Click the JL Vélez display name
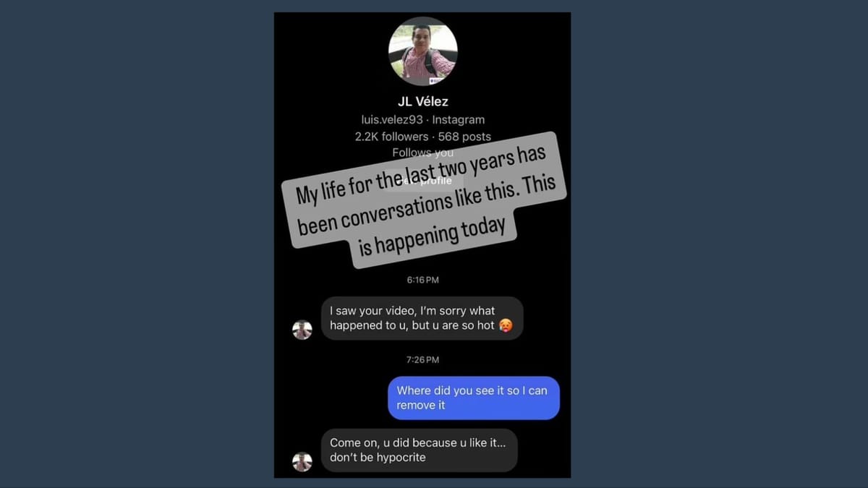The height and width of the screenshot is (488, 868). (422, 101)
